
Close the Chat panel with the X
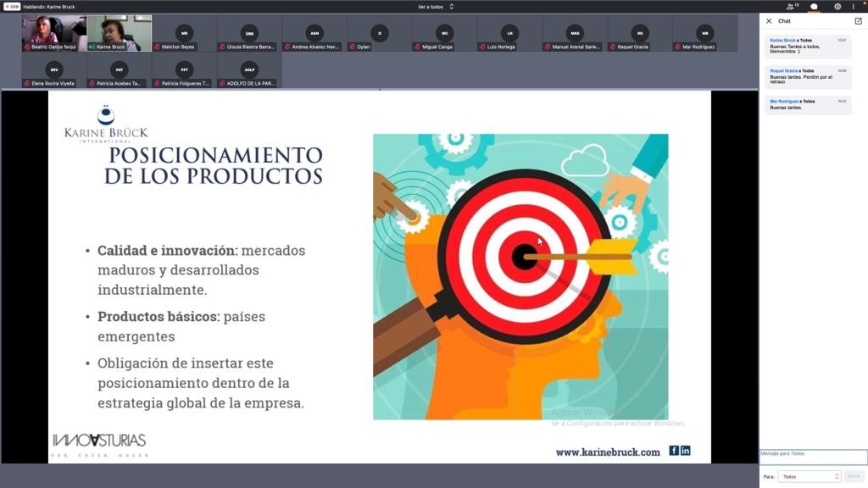[769, 21]
